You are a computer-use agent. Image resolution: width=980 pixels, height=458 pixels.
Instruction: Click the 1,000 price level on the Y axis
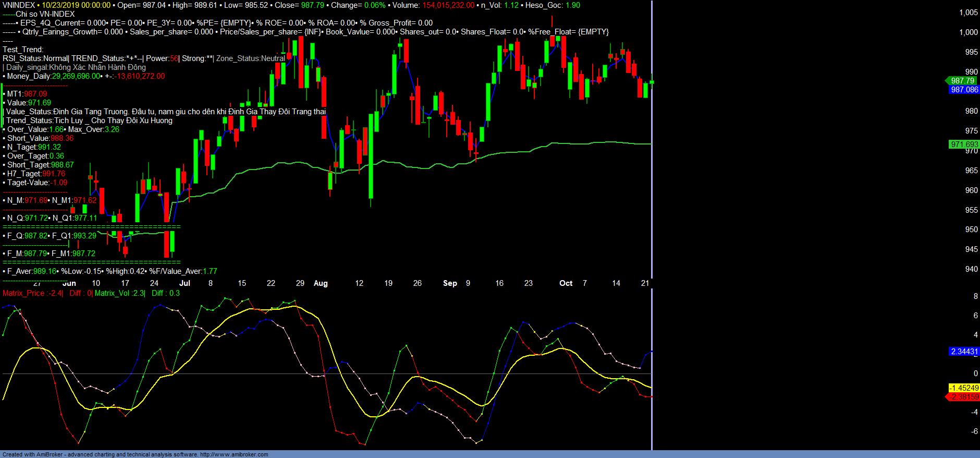tap(968, 32)
